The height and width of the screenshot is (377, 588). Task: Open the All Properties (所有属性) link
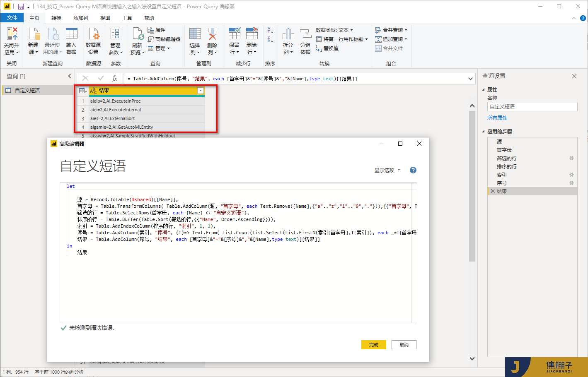[x=497, y=118]
